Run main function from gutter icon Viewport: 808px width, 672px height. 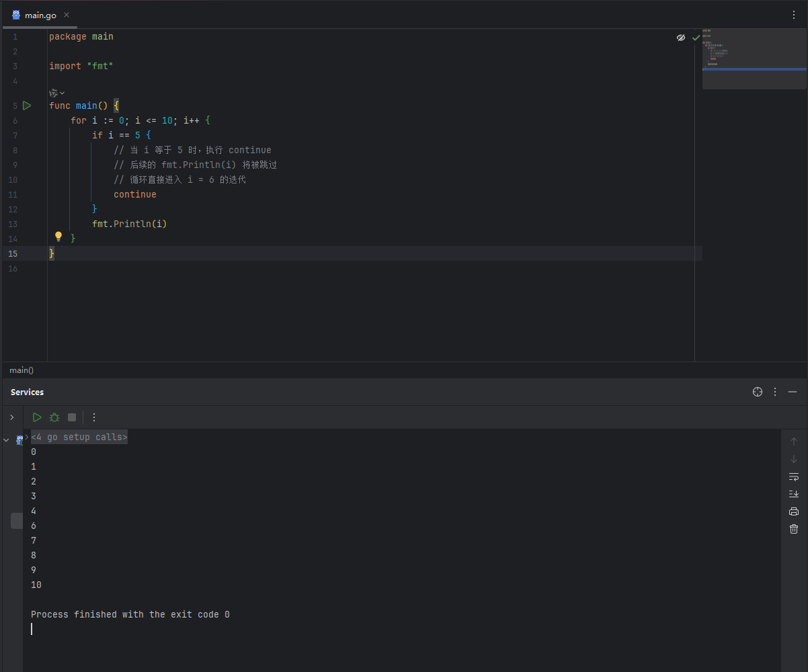pos(27,106)
